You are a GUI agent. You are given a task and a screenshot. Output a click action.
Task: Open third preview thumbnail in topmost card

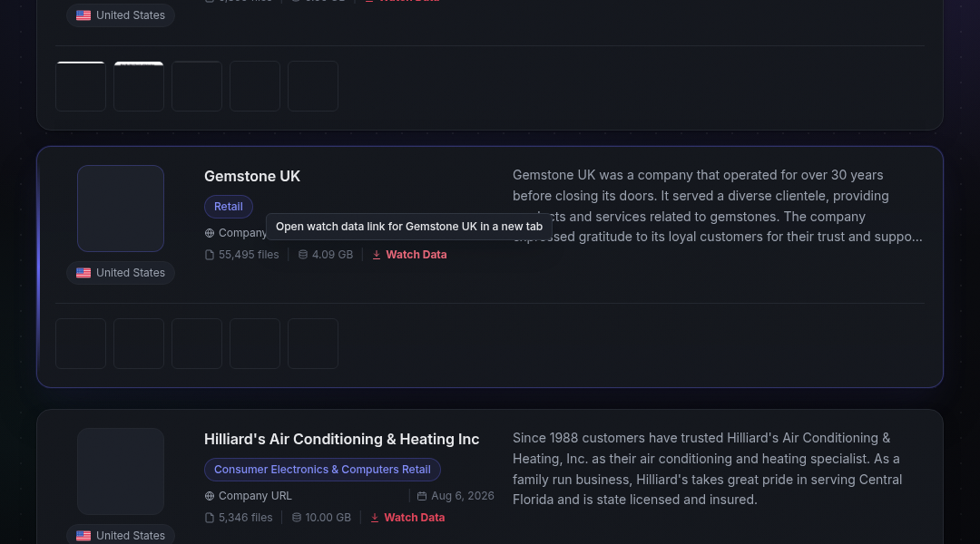(x=197, y=86)
